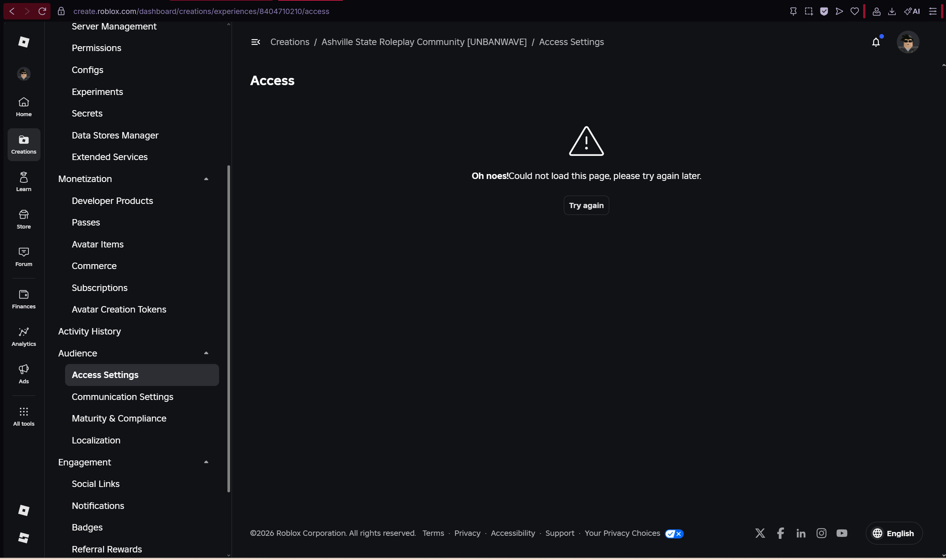Image resolution: width=946 pixels, height=560 pixels.
Task: Collapse the Engagement section
Action: pos(206,462)
